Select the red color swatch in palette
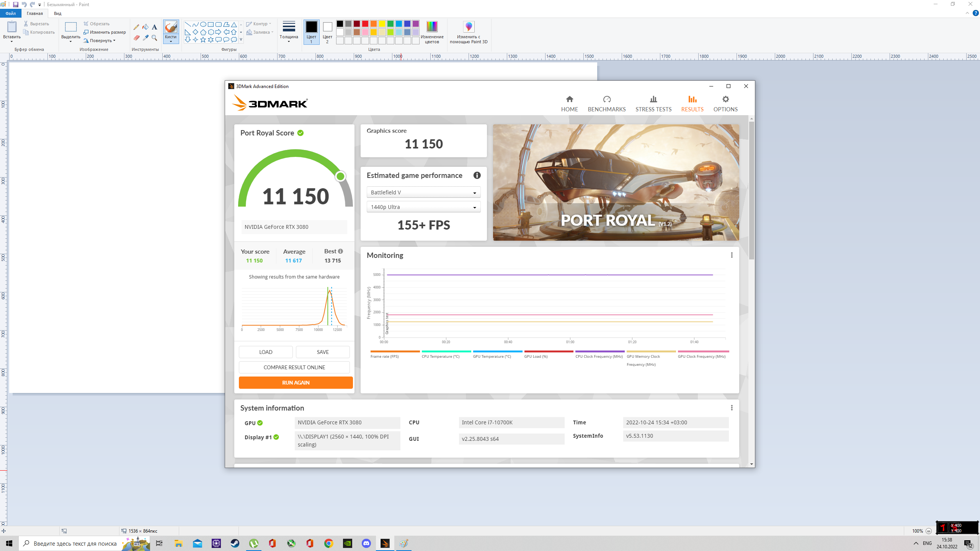Screen dimensions: 980x551 [x=365, y=24]
